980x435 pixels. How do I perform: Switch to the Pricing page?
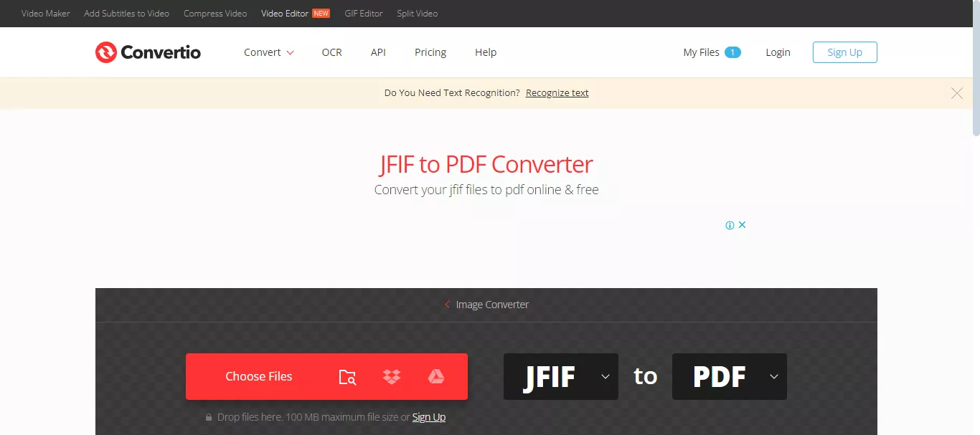430,52
